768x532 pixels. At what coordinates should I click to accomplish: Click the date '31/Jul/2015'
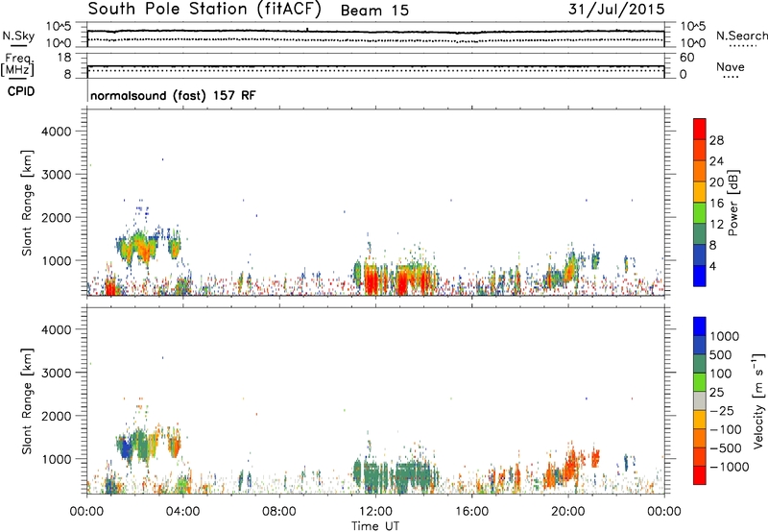coord(616,10)
